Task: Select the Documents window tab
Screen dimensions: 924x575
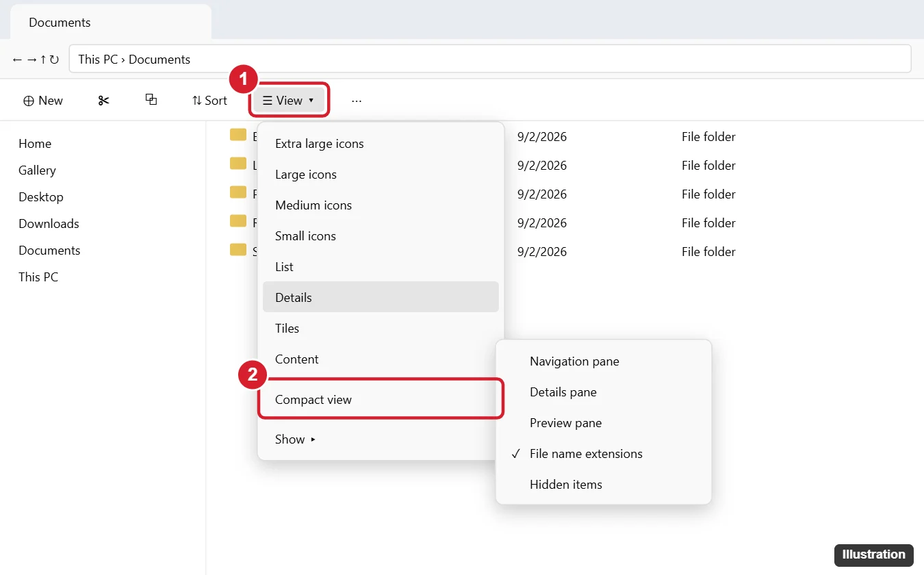Action: click(x=111, y=22)
